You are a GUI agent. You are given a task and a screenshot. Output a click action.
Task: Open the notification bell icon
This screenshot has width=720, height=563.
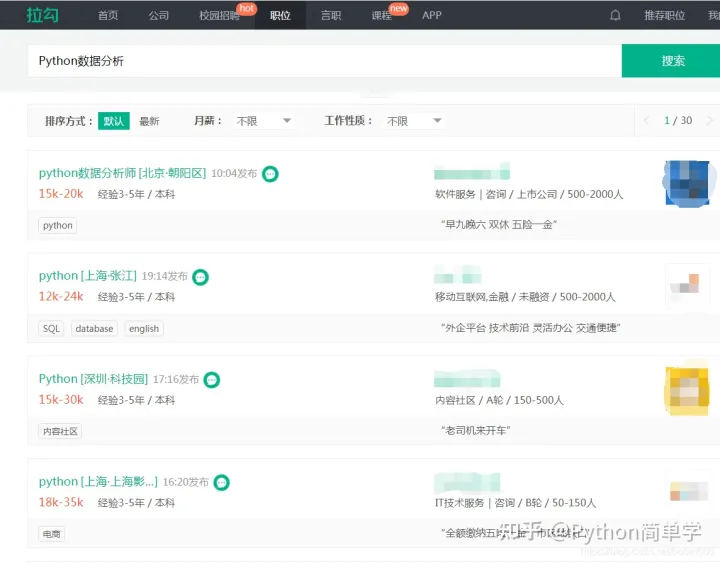(615, 15)
